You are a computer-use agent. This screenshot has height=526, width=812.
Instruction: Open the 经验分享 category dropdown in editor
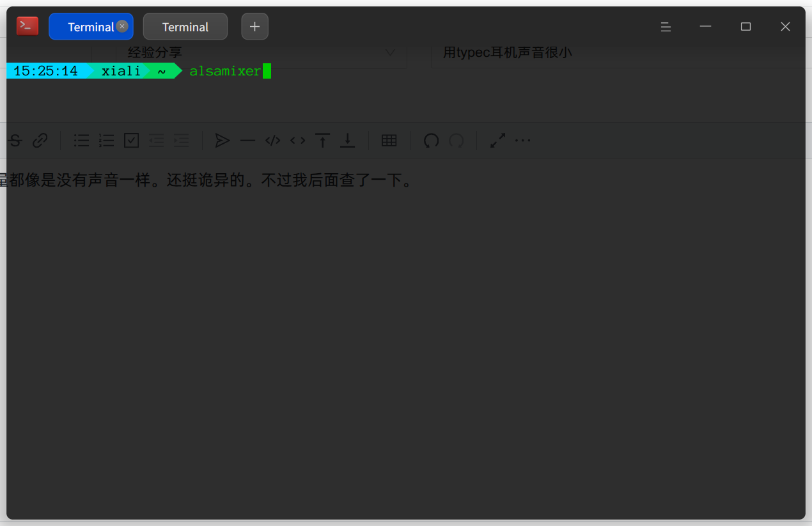click(262, 53)
